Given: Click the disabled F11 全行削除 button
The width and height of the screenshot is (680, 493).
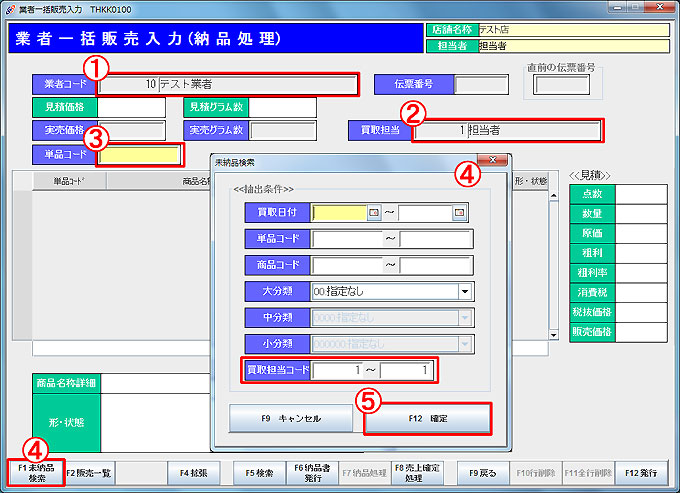Looking at the screenshot, I should coord(588,473).
